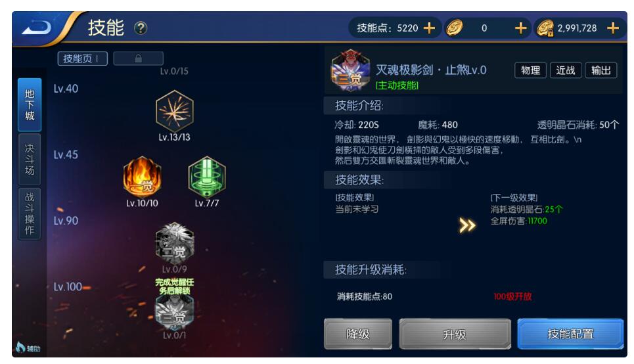Click the locked second skill page slot
634x364 pixels.
pyautogui.click(x=138, y=58)
